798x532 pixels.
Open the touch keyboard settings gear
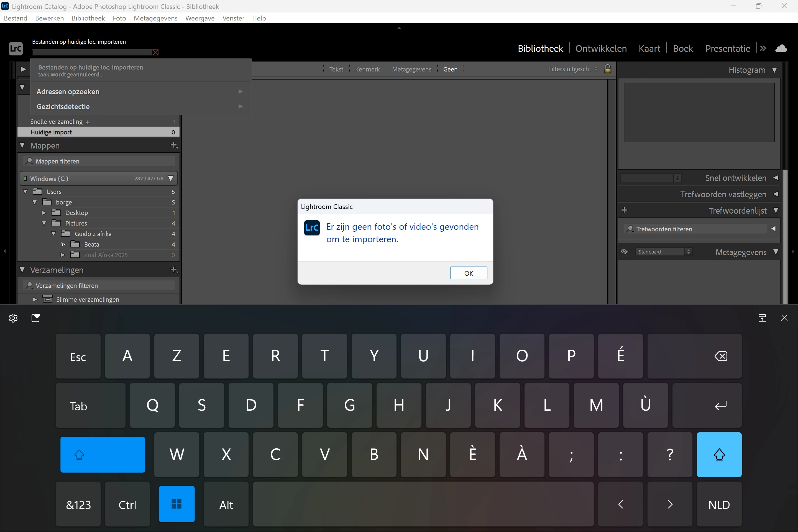pos(13,318)
